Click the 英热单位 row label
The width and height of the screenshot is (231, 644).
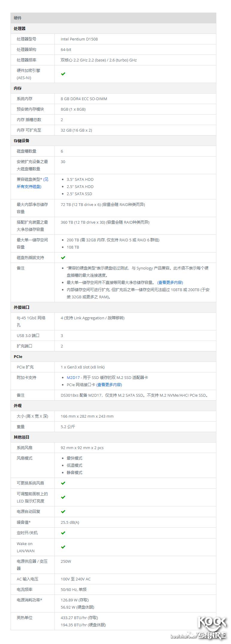pos(25,618)
